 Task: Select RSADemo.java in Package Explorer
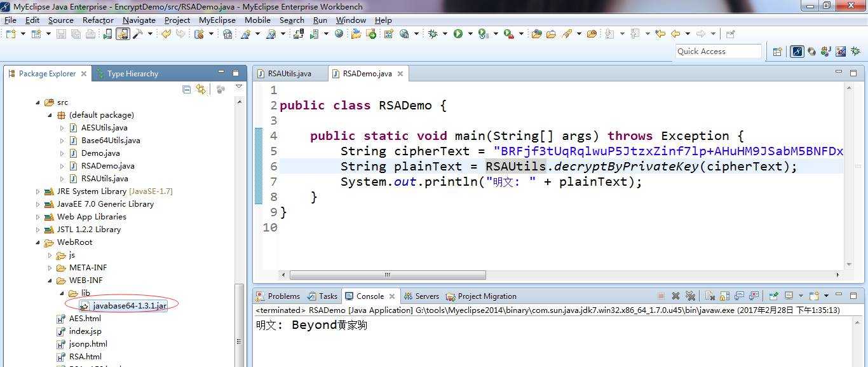[x=107, y=166]
